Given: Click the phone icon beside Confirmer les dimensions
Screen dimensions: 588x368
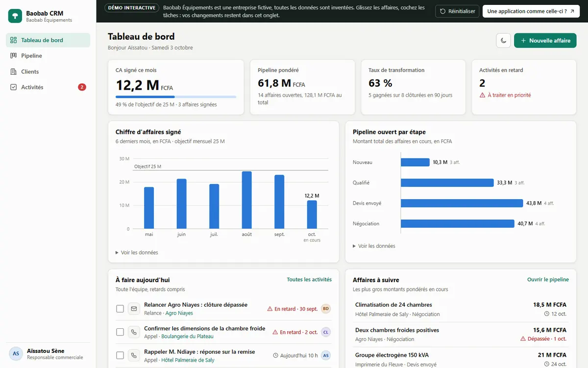Looking at the screenshot, I should pyautogui.click(x=134, y=332).
